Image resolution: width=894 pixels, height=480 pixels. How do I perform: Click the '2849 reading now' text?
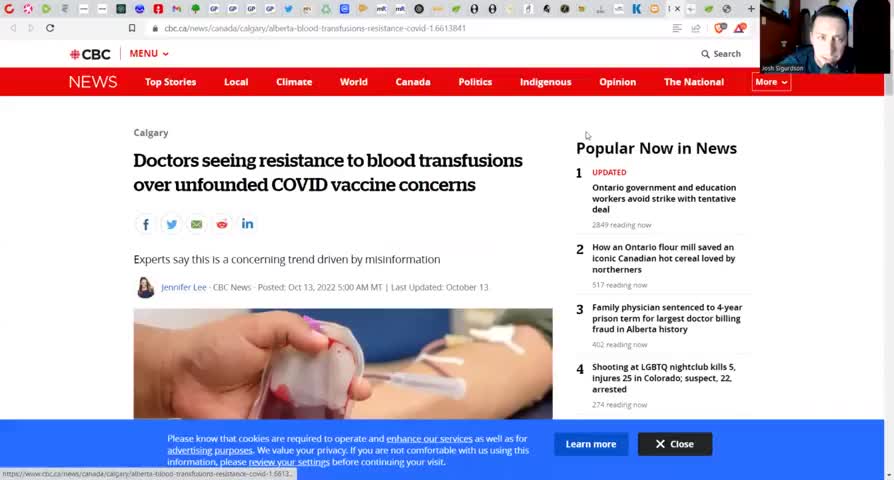coord(621,225)
